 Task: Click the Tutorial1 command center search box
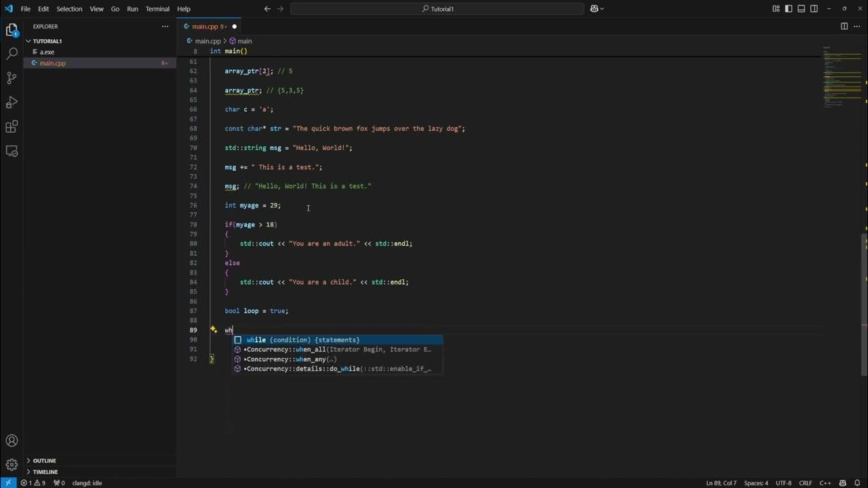click(437, 9)
